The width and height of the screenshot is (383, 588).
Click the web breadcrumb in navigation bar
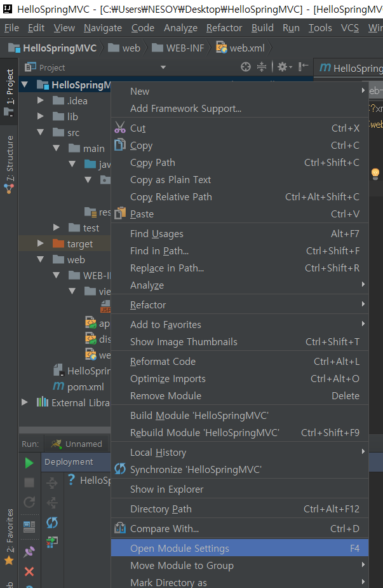(124, 48)
